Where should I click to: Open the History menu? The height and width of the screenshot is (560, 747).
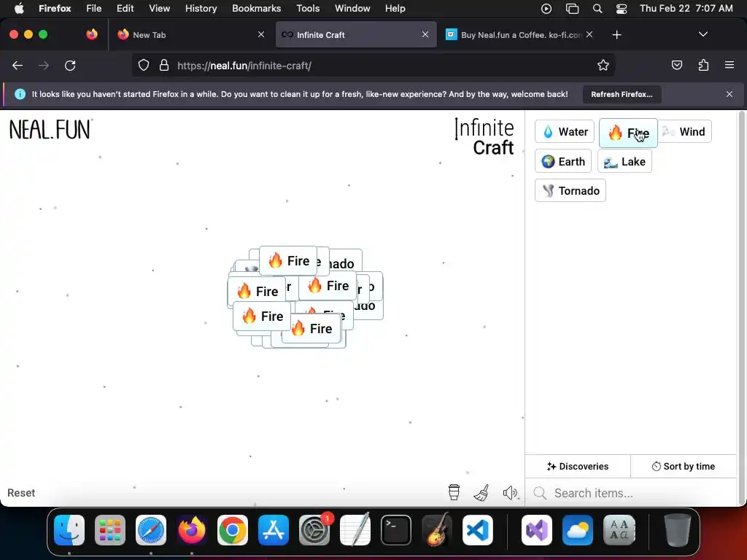pos(201,8)
